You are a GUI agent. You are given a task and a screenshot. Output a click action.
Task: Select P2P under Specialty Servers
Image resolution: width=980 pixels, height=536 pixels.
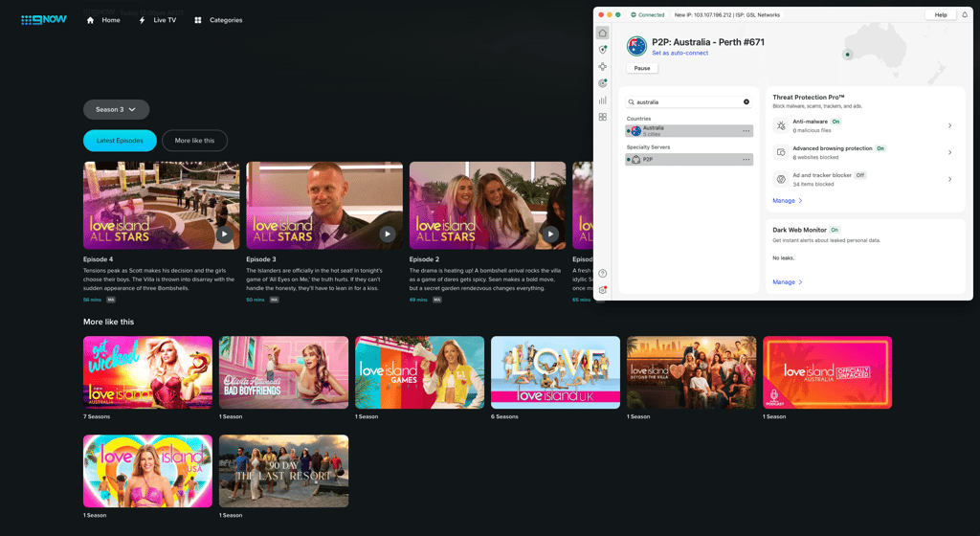pyautogui.click(x=689, y=159)
